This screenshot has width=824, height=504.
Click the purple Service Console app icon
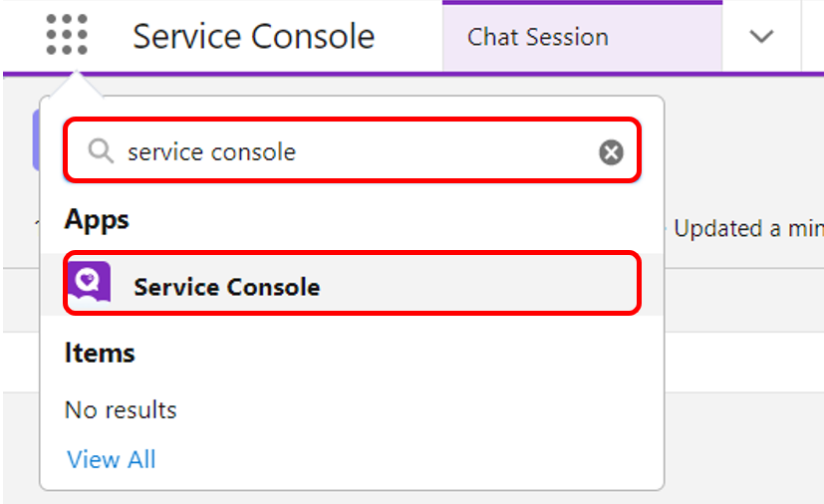pos(88,286)
